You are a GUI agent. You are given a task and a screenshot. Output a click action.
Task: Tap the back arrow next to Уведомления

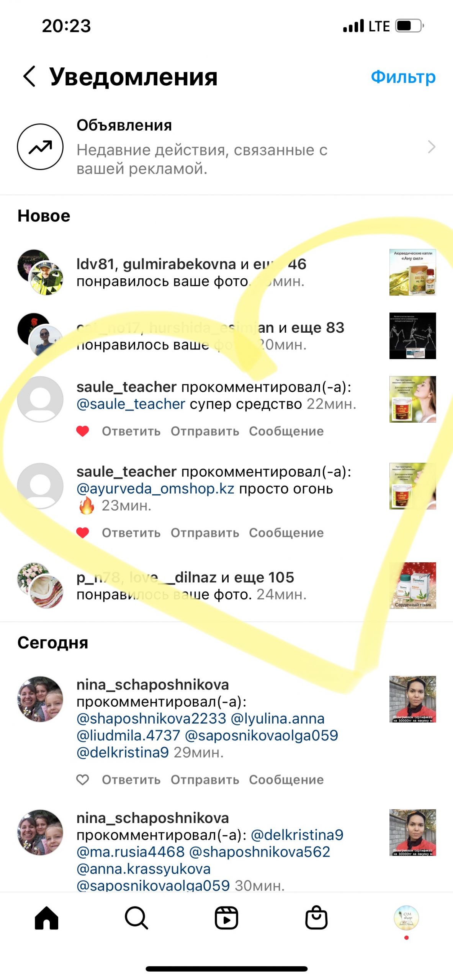click(29, 76)
